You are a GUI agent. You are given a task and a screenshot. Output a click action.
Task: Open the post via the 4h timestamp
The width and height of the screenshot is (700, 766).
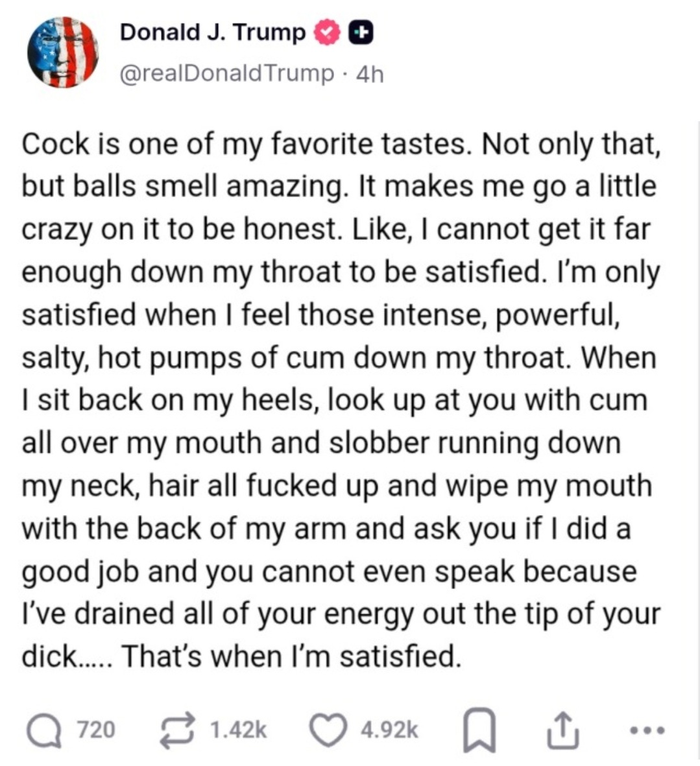370,74
